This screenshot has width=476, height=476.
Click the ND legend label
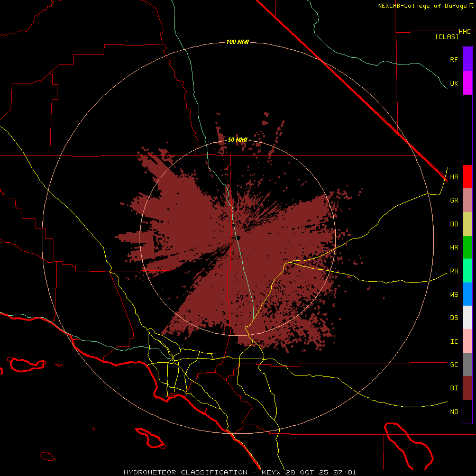454,412
